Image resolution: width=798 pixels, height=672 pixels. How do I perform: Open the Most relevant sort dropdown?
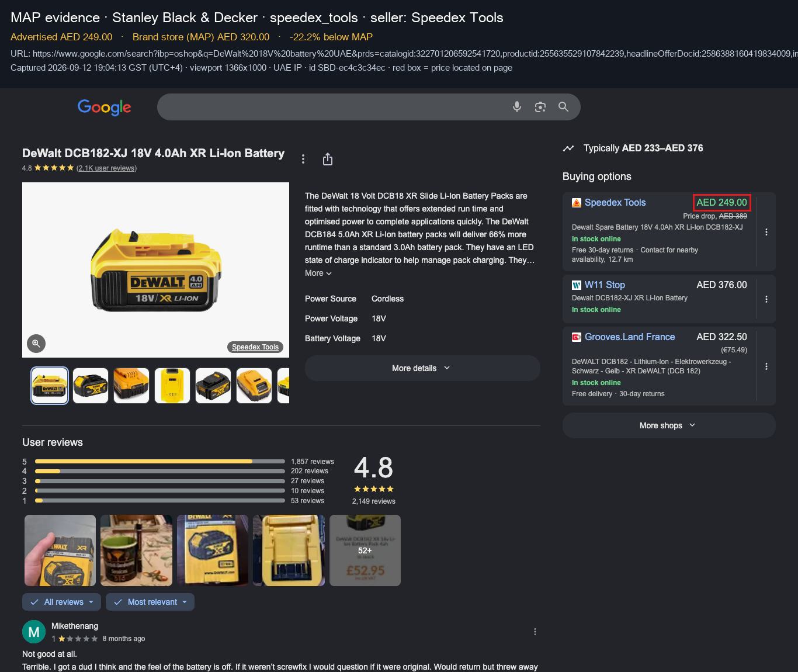pos(150,602)
